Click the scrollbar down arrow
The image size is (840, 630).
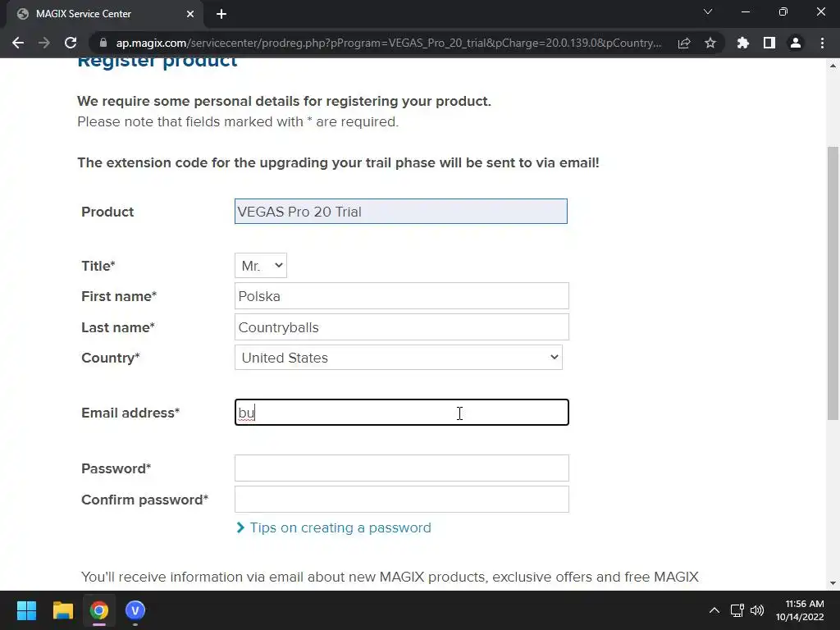[x=833, y=583]
